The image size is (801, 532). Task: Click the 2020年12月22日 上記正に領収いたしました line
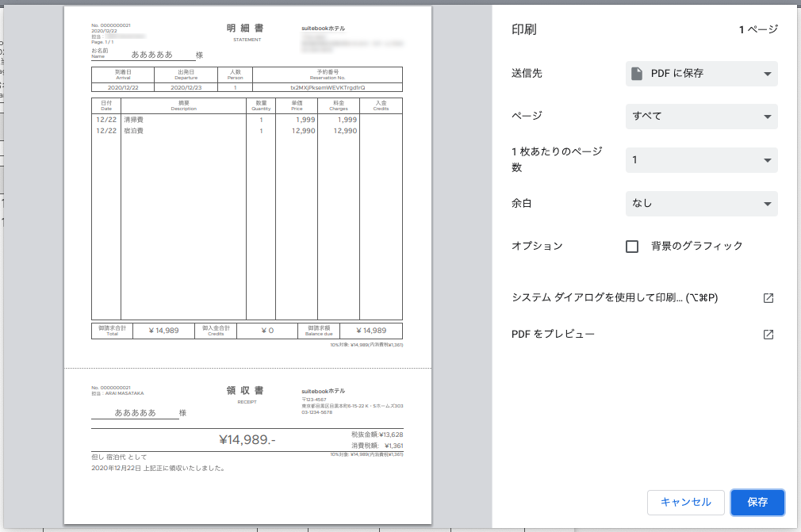click(159, 469)
